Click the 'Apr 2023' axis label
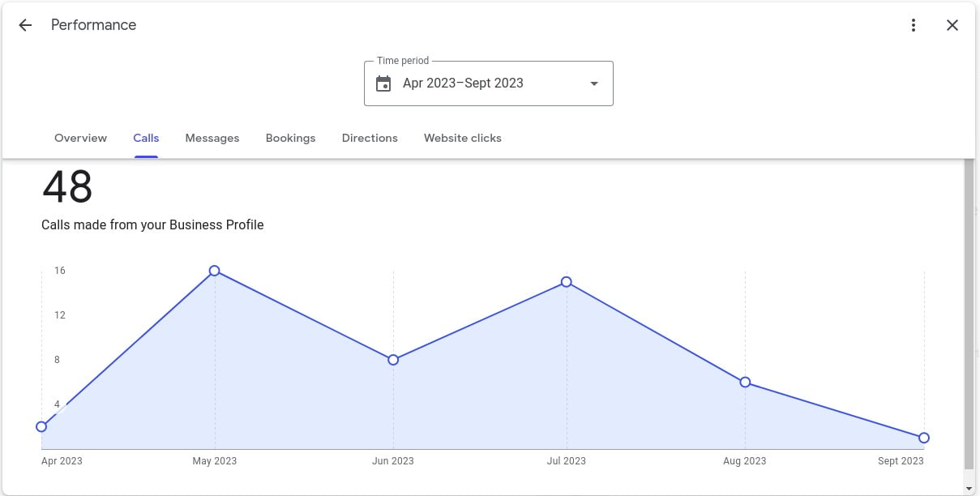 62,461
